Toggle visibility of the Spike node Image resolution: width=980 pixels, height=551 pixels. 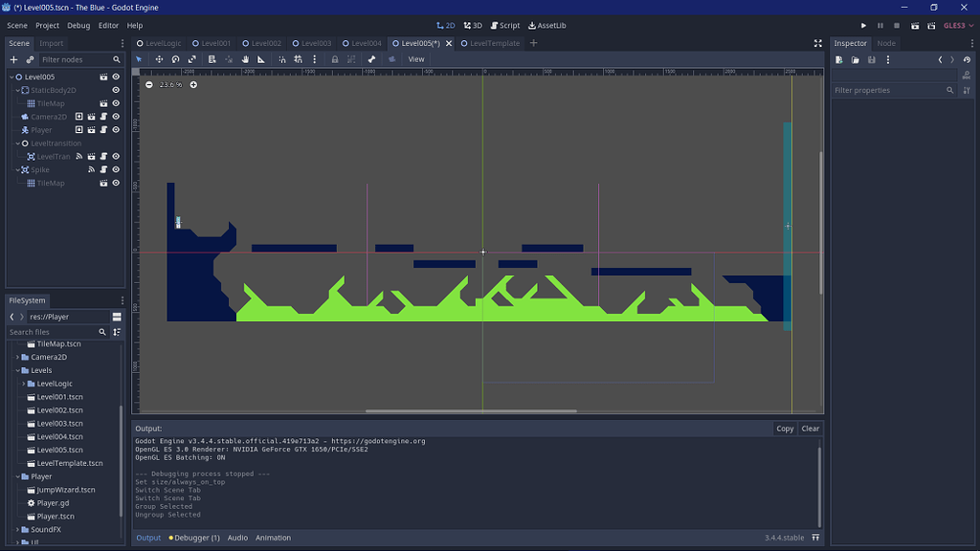tap(116, 169)
